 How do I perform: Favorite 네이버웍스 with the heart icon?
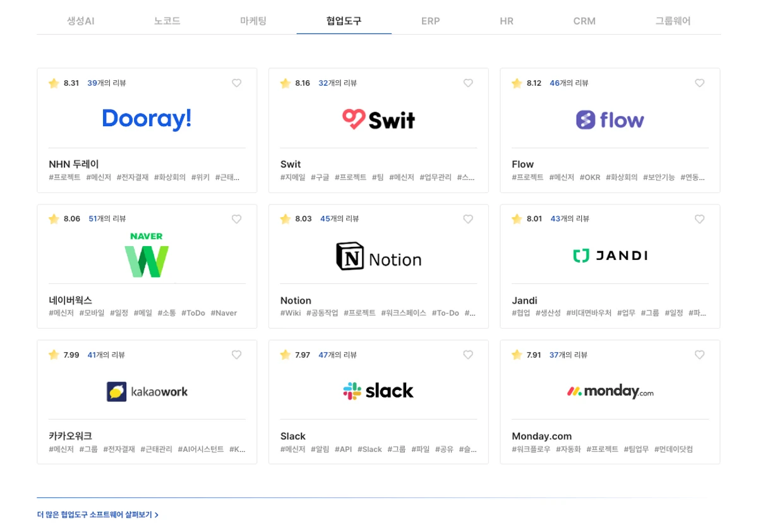coord(236,219)
